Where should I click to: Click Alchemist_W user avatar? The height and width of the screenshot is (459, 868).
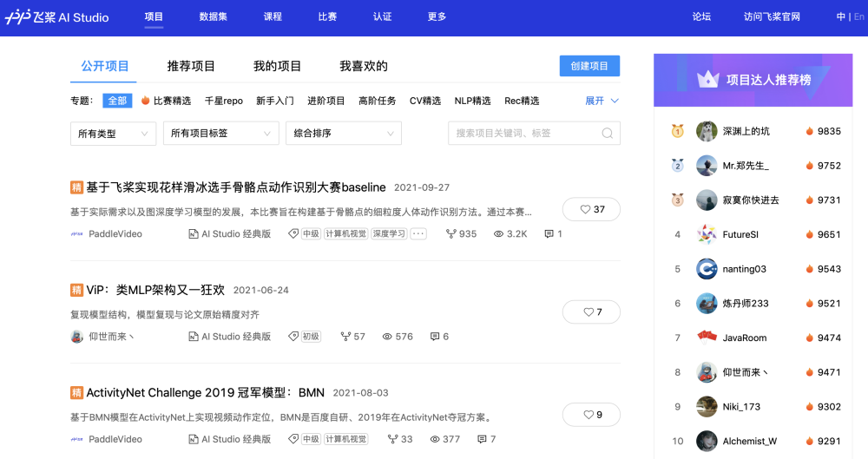click(x=707, y=441)
